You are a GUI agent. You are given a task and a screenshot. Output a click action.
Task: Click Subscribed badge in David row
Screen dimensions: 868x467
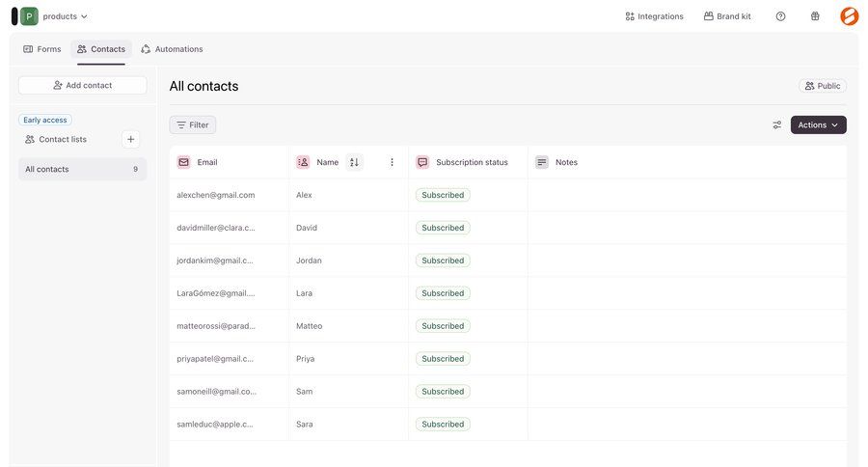pos(443,228)
